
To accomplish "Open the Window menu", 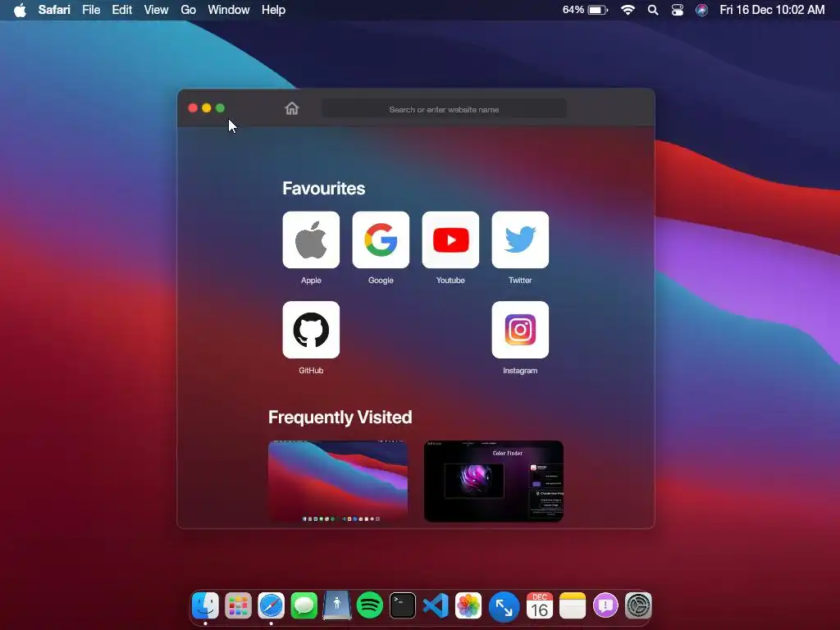I will pyautogui.click(x=229, y=10).
